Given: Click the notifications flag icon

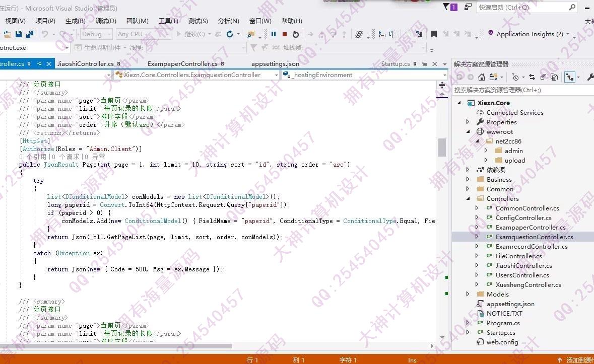Looking at the screenshot, I should click(x=447, y=7).
